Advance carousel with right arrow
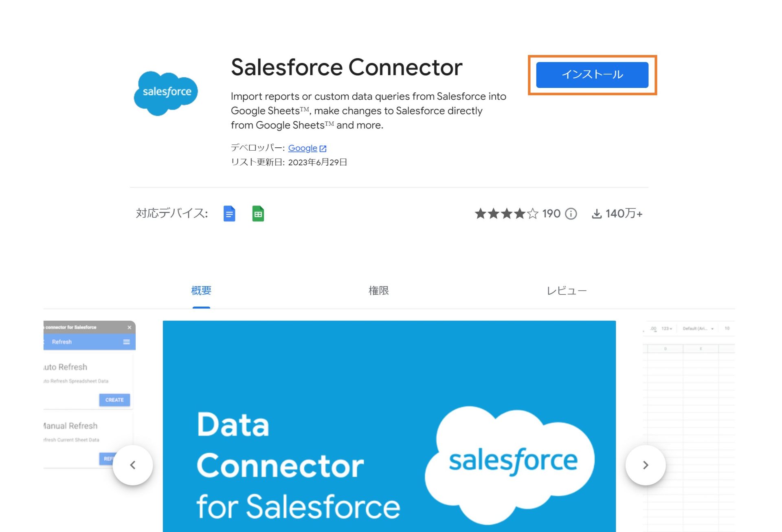The image size is (782, 532). pyautogui.click(x=645, y=464)
